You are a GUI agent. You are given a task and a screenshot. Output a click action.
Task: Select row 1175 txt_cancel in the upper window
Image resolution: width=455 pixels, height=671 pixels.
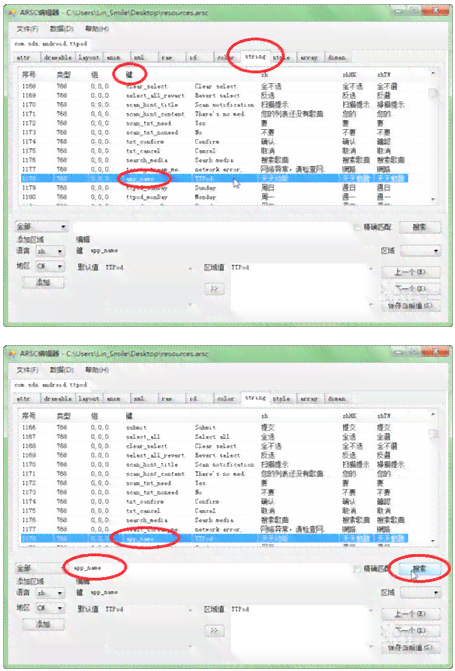(x=213, y=151)
